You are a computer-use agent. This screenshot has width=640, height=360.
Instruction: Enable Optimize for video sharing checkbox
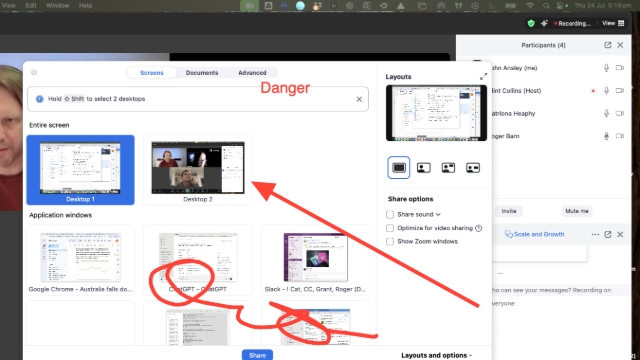point(390,228)
